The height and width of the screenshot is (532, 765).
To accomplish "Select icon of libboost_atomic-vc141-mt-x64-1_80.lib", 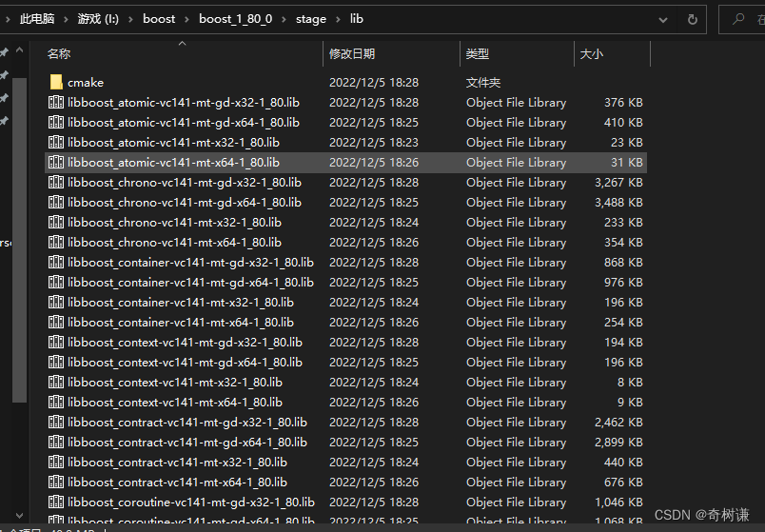I will [x=56, y=162].
